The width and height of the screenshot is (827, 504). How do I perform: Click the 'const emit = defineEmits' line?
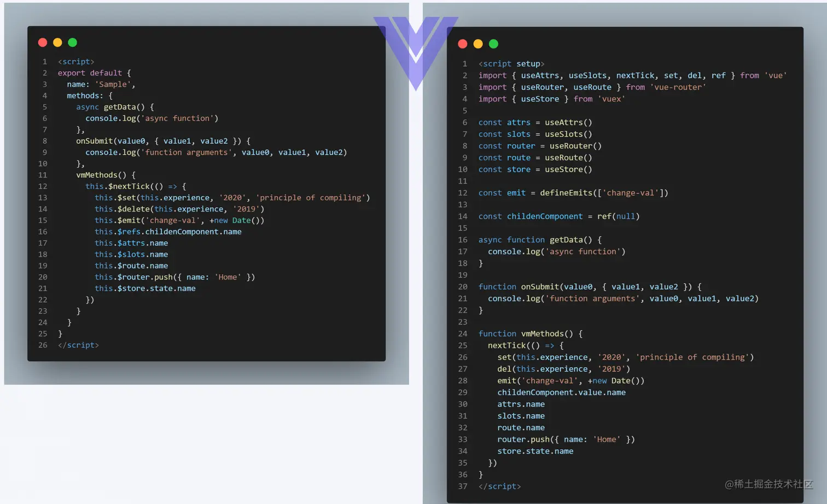click(x=574, y=193)
